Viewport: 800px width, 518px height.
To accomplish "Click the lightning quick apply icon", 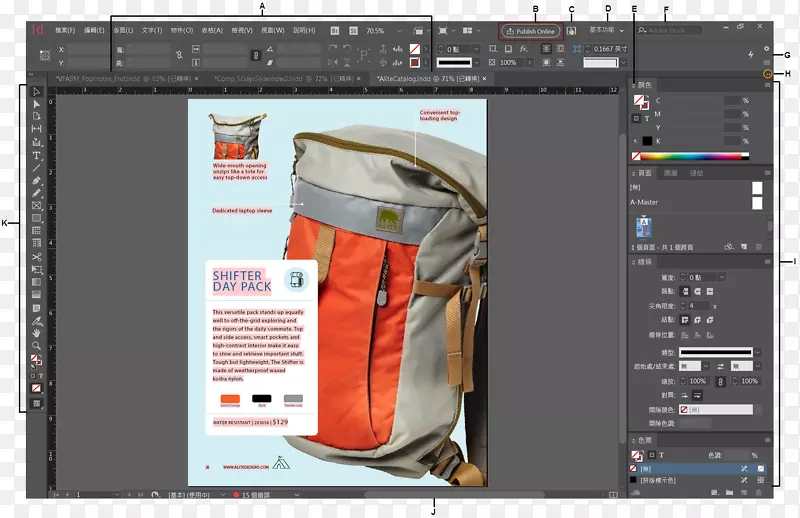I will click(x=751, y=54).
